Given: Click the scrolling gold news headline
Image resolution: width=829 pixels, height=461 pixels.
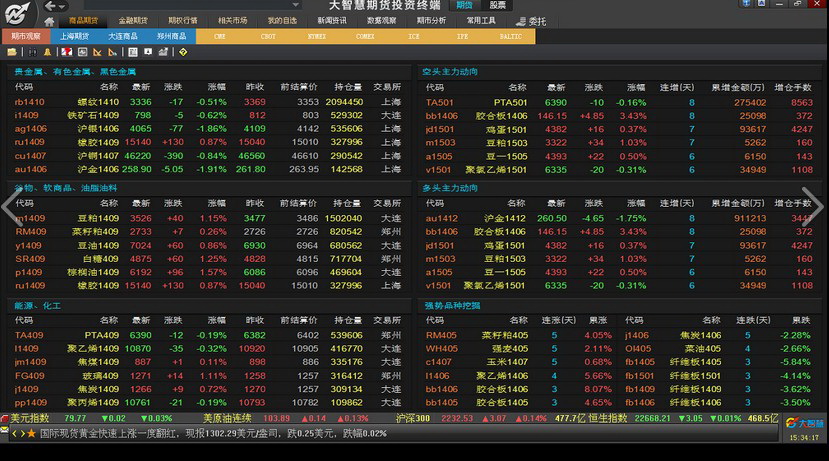Looking at the screenshot, I should pyautogui.click(x=213, y=434).
